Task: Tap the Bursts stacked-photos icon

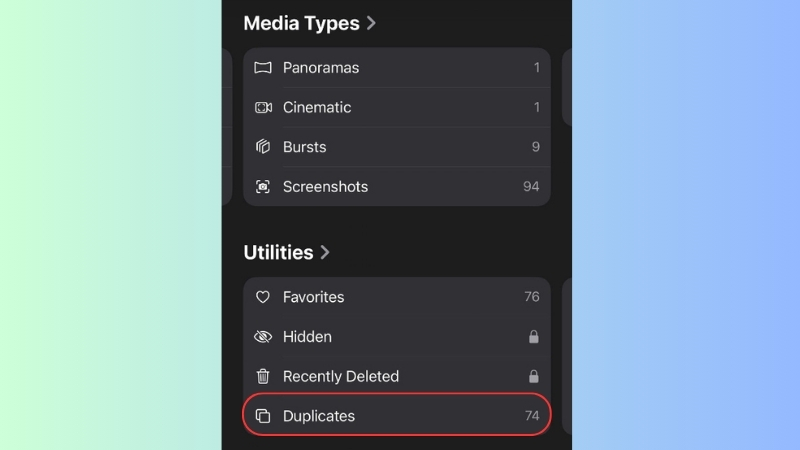Action: point(263,147)
